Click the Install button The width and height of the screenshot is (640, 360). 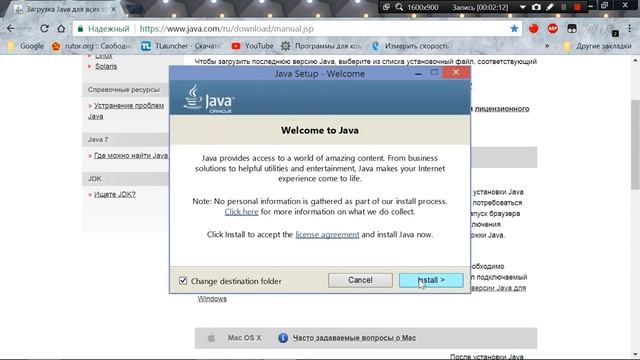(x=431, y=280)
